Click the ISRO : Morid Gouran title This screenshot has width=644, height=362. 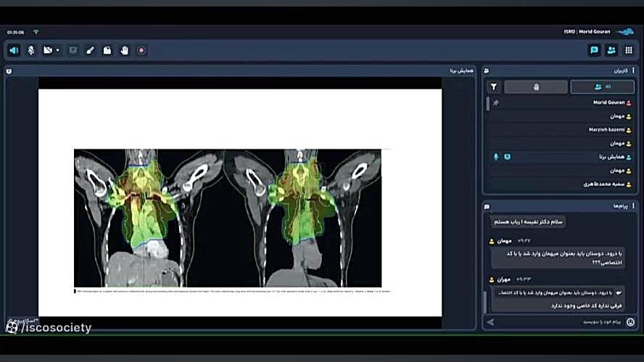click(x=587, y=32)
